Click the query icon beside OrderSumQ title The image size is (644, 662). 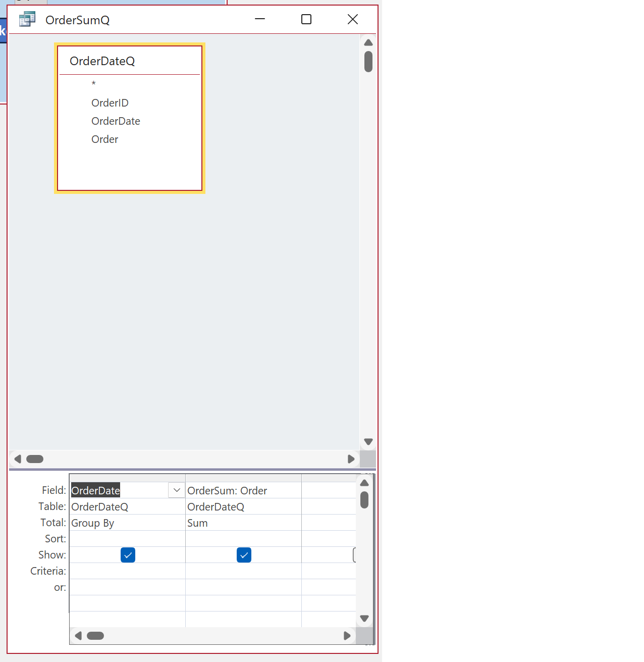[x=27, y=19]
